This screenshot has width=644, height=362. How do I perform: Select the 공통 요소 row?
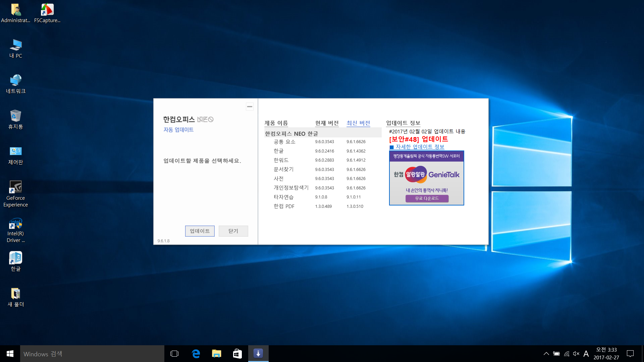(x=323, y=142)
